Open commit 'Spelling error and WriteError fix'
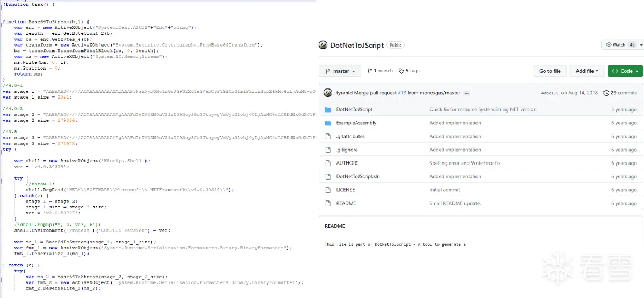This screenshot has width=644, height=298. (465, 163)
